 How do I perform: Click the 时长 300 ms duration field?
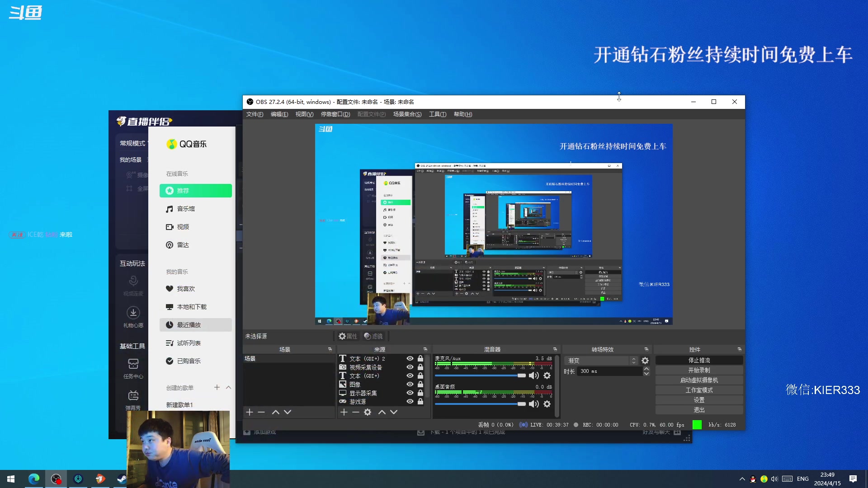[x=609, y=371]
